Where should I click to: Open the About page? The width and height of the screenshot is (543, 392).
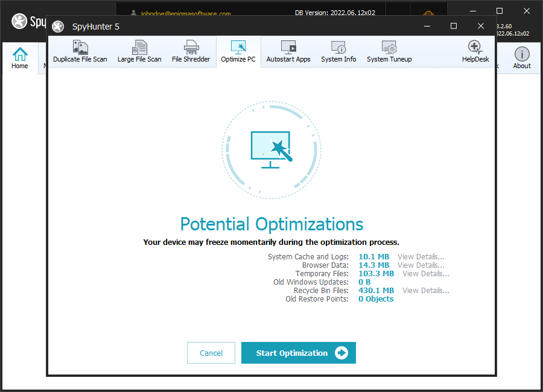pyautogui.click(x=522, y=58)
